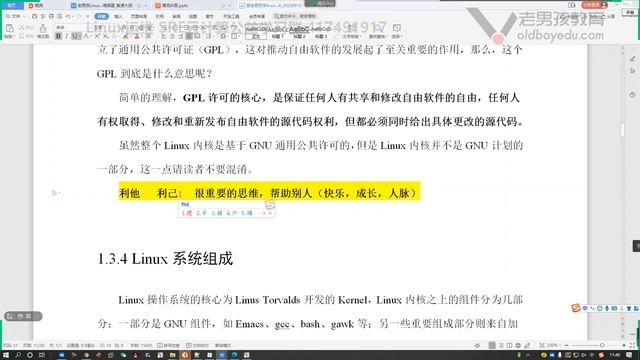Toggle 文档校对 in the status bar

(x=198, y=345)
